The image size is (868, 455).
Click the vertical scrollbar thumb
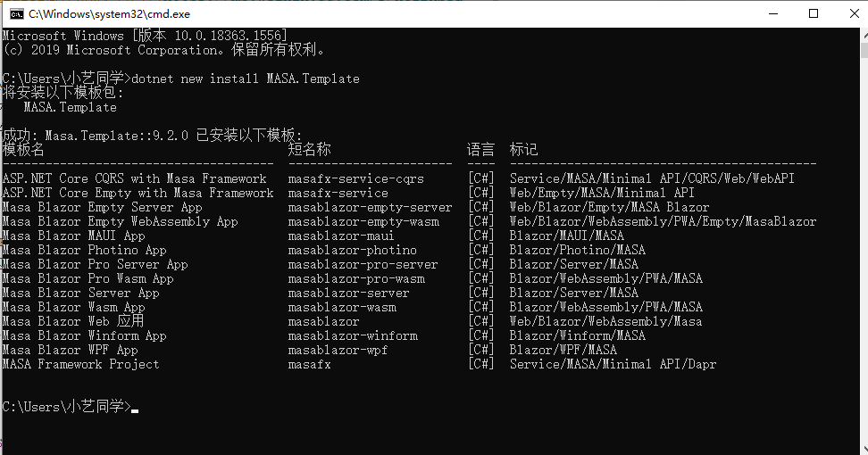864,50
